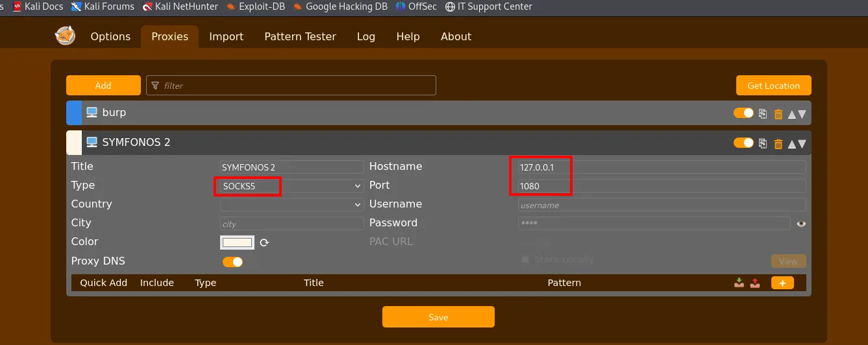
Task: Move SYMFONOS 2 proxy down
Action: 802,144
